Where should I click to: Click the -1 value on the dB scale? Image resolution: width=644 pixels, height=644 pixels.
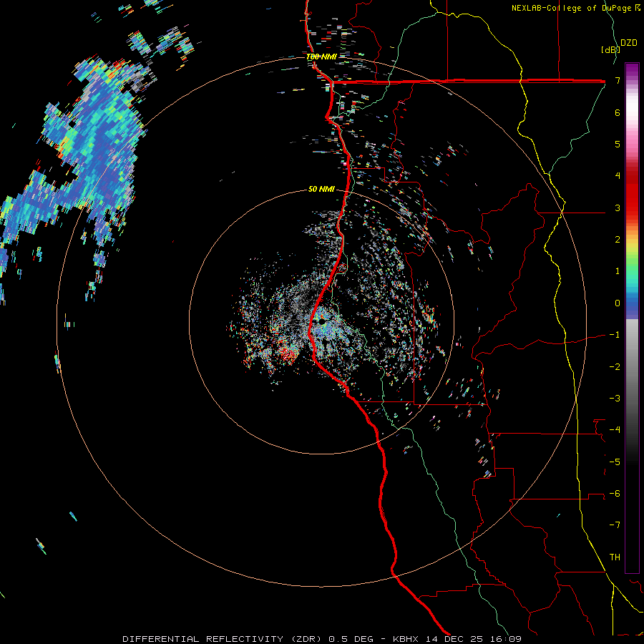[x=615, y=335]
